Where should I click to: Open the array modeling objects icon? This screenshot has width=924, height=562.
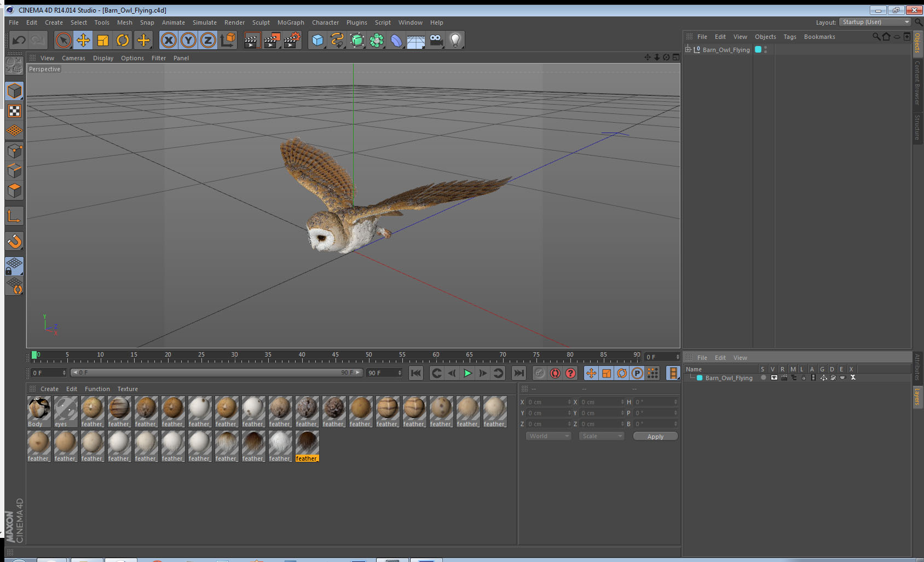(377, 40)
